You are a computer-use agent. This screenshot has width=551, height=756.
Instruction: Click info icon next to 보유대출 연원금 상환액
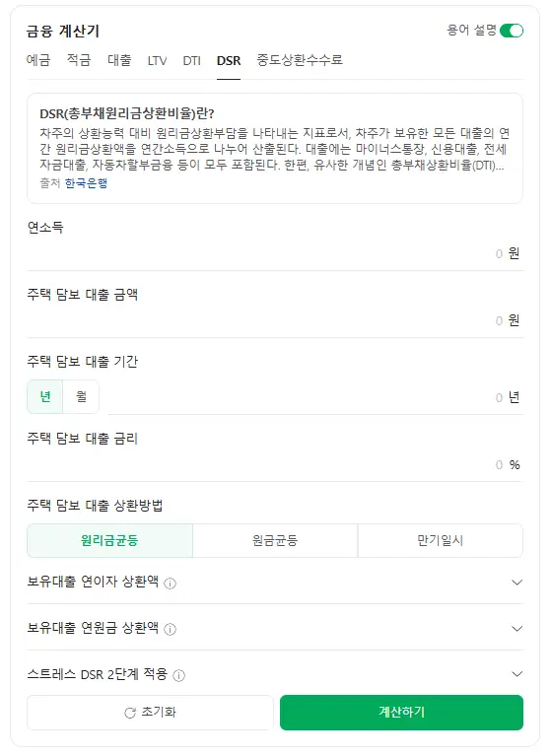[171, 629]
